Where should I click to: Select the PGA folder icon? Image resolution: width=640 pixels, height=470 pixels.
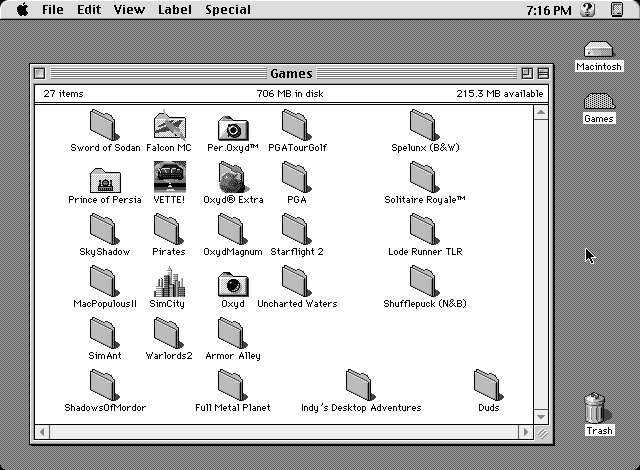(296, 177)
